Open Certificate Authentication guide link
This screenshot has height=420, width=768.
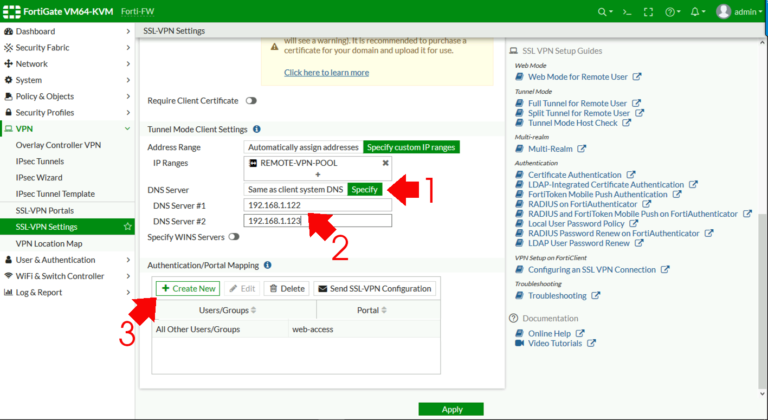pyautogui.click(x=575, y=174)
